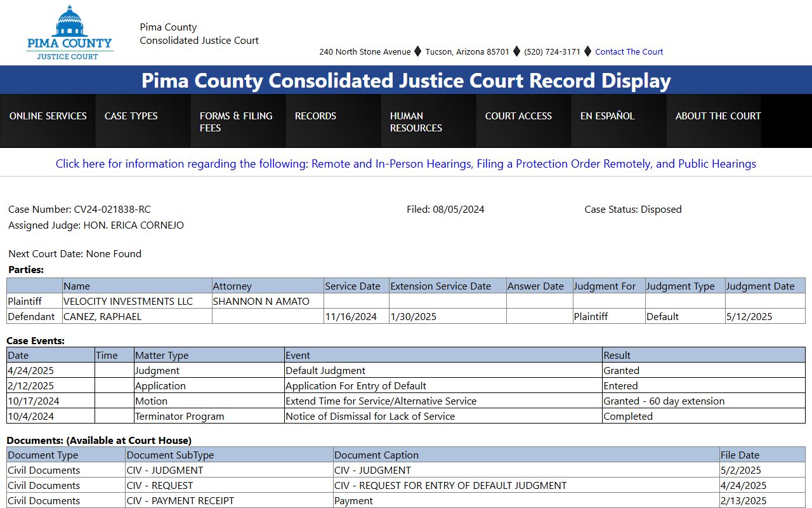Click Assigned Judge HON. ERICA CORNEJO
The image size is (812, 508).
pos(96,225)
